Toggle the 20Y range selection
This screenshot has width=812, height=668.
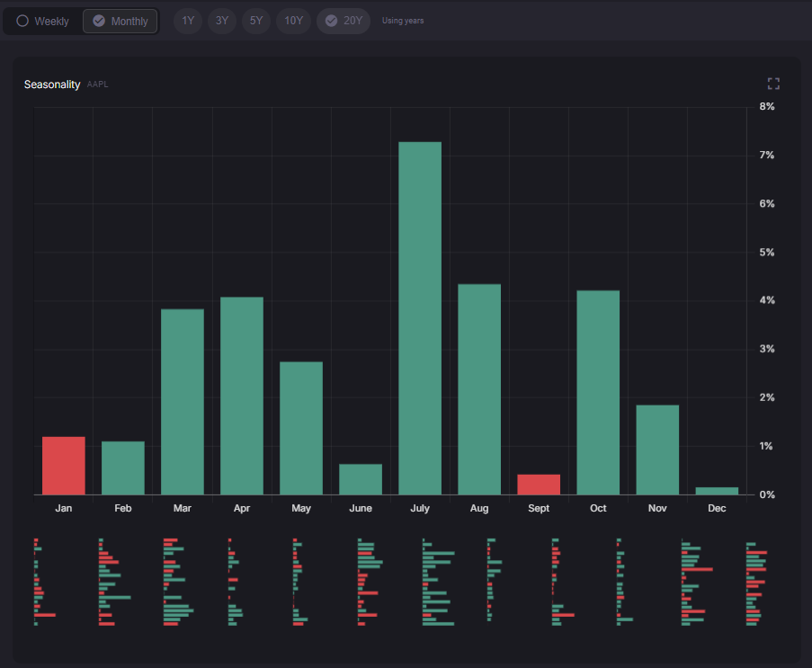344,21
